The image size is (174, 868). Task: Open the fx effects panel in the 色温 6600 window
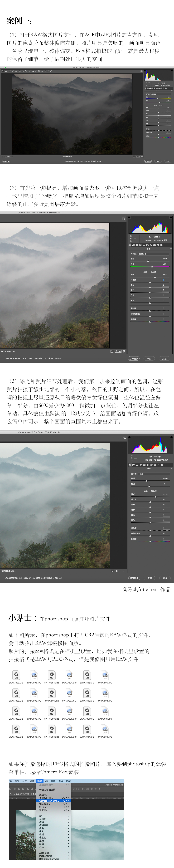tap(151, 245)
